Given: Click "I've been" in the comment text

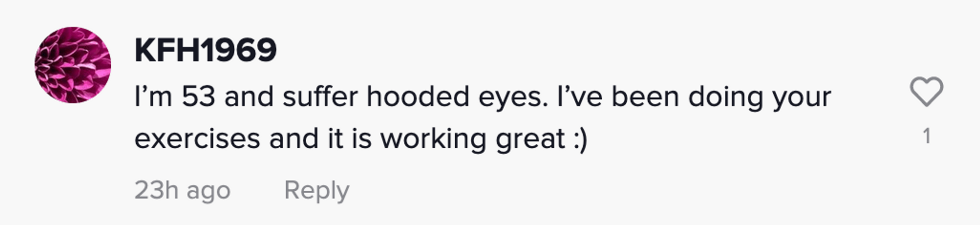Looking at the screenshot, I should tap(618, 97).
